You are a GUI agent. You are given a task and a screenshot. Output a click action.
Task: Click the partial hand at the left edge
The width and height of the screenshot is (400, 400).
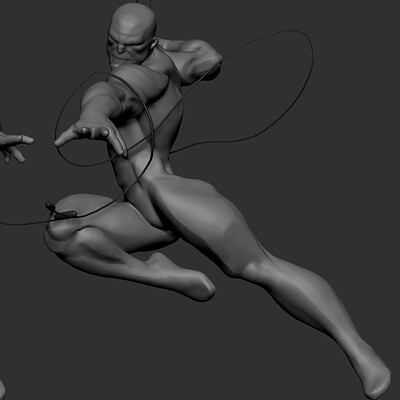pyautogui.click(x=13, y=146)
